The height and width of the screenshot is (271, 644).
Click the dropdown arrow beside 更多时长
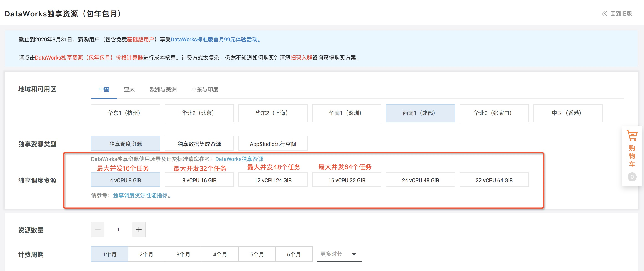click(354, 254)
